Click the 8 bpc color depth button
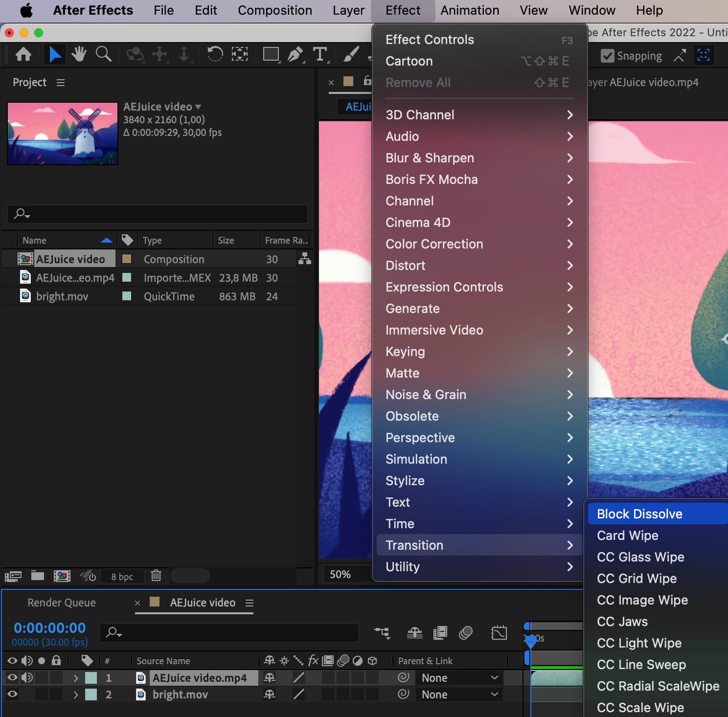This screenshot has height=717, width=728. coord(122,577)
